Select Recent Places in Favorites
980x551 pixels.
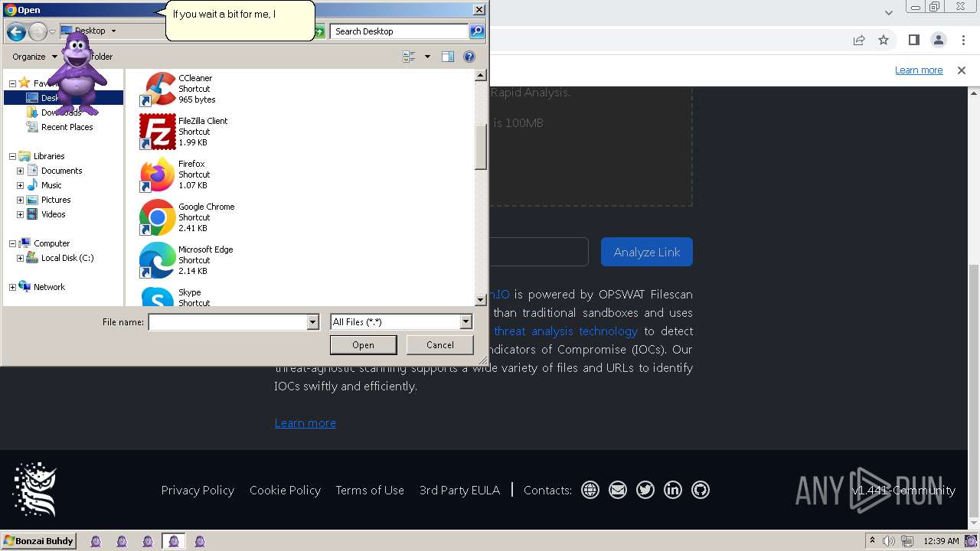(67, 127)
